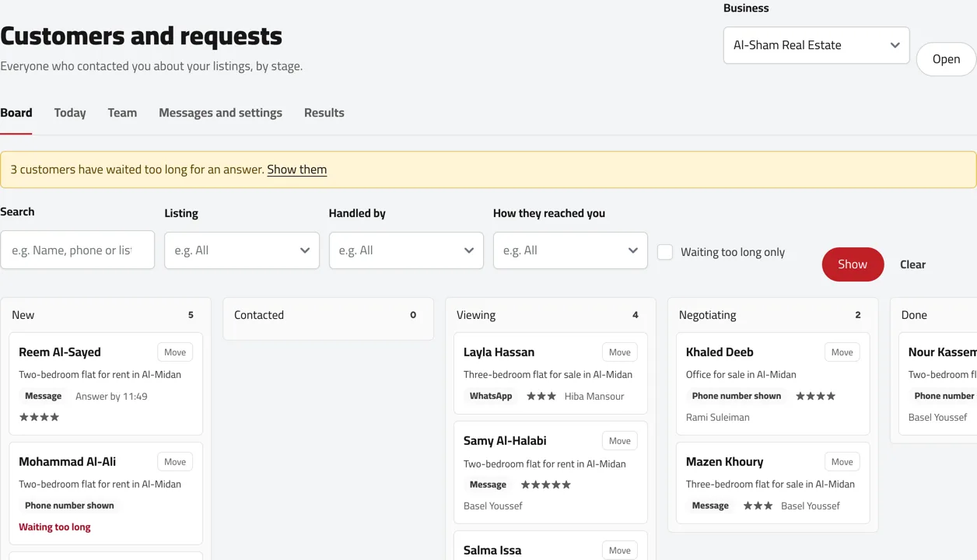
Task: Click the five-star rating on Samy Al-Halabi's card
Action: pyautogui.click(x=546, y=485)
